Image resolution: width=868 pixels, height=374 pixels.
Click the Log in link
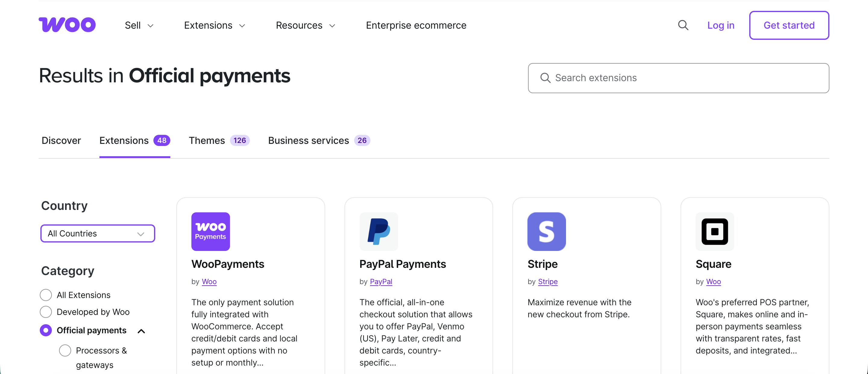pyautogui.click(x=721, y=25)
